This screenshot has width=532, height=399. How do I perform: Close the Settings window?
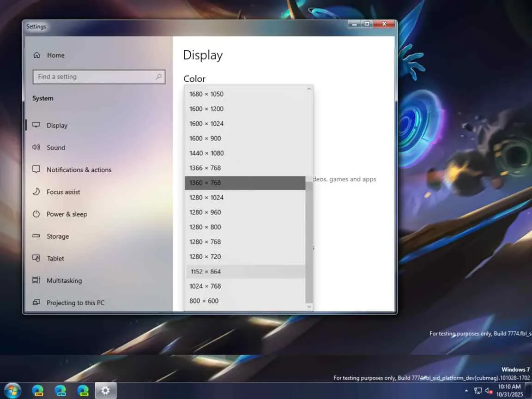(384, 24)
